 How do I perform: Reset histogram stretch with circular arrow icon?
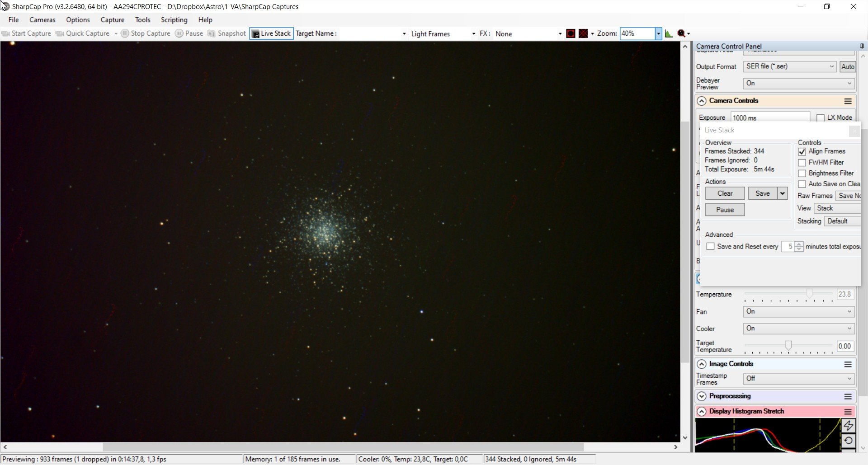(849, 440)
